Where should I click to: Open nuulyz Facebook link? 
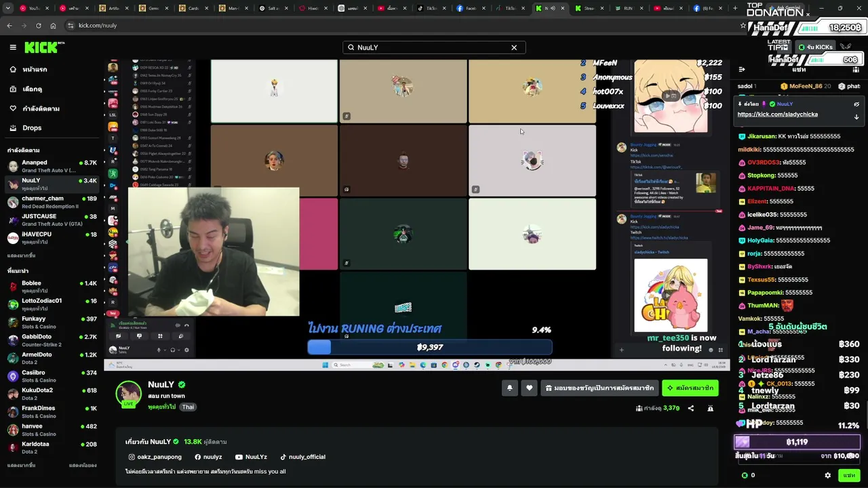[208, 457]
